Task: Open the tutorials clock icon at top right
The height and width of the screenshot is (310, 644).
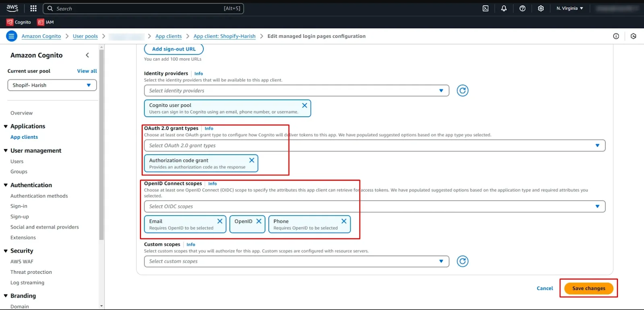Action: pyautogui.click(x=634, y=36)
